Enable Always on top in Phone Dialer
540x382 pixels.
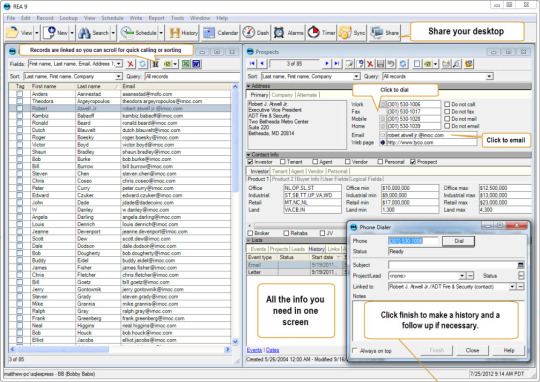[x=355, y=351]
